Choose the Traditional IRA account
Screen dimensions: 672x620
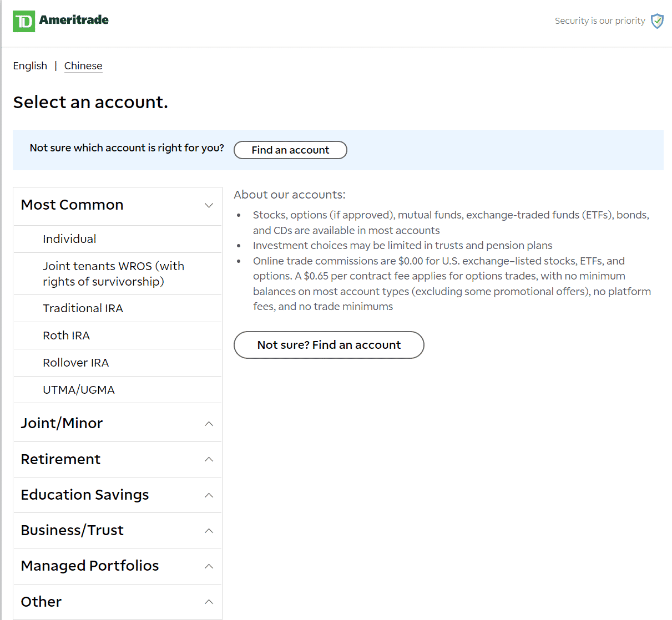[x=118, y=308]
